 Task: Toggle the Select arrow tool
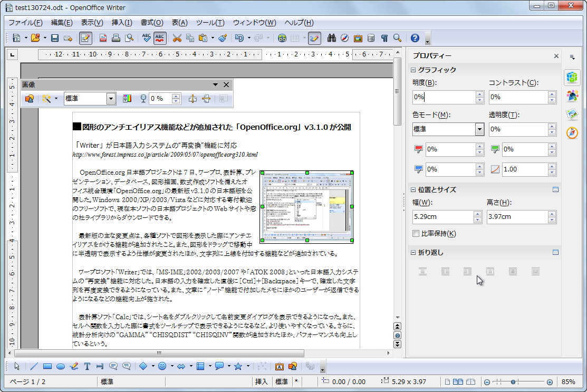[16, 366]
